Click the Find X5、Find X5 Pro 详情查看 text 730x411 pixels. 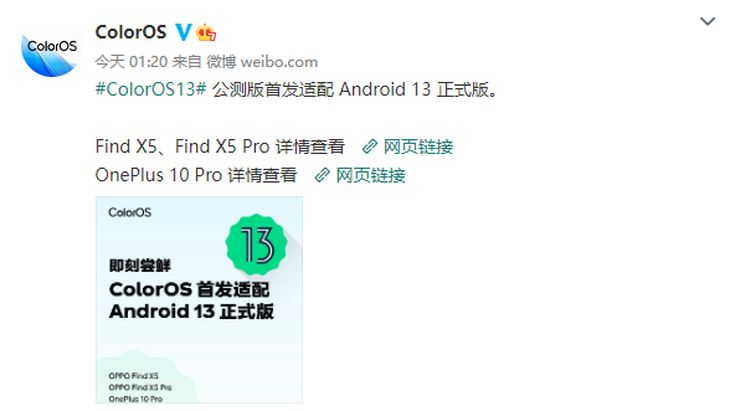pos(220,147)
